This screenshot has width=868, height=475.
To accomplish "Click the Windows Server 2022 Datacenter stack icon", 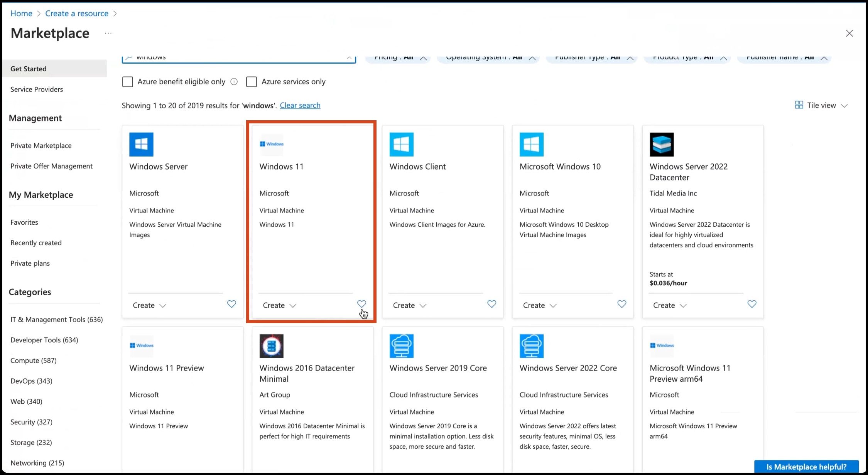I will click(662, 144).
